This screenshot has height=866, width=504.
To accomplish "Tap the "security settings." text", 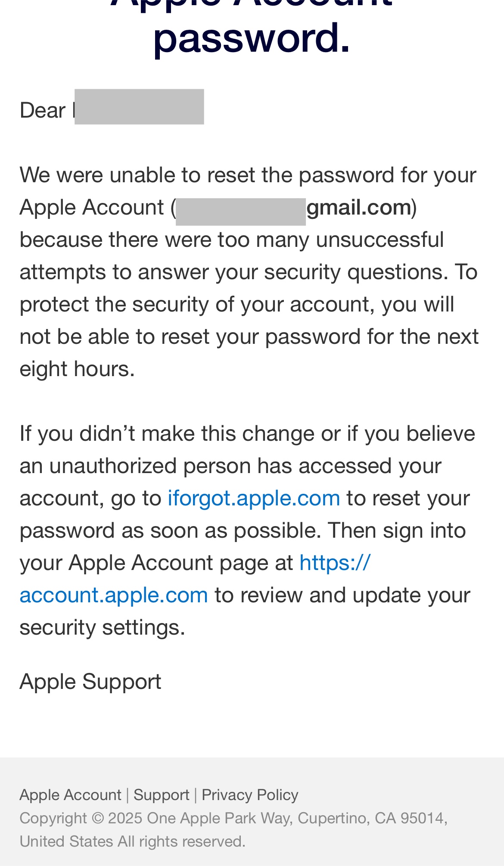I will (103, 628).
